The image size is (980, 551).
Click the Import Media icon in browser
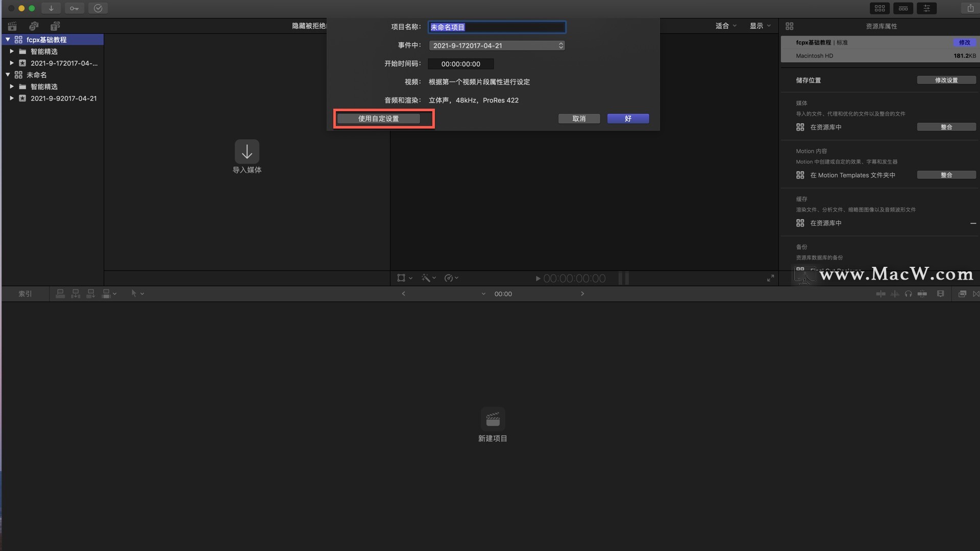click(247, 152)
